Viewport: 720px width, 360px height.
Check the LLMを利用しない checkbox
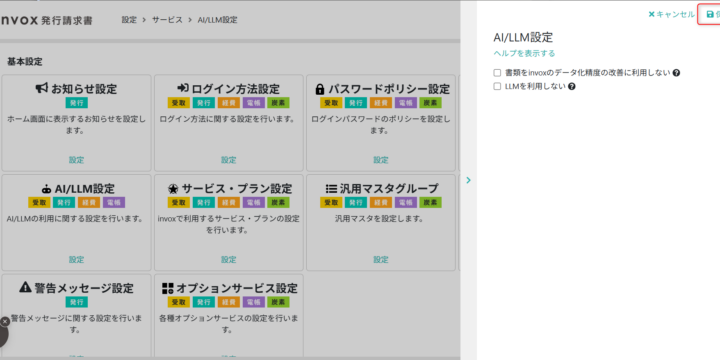pyautogui.click(x=497, y=86)
